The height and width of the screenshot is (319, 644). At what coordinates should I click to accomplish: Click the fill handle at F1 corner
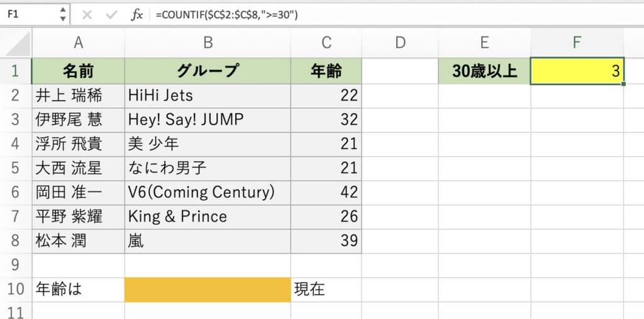pyautogui.click(x=624, y=84)
